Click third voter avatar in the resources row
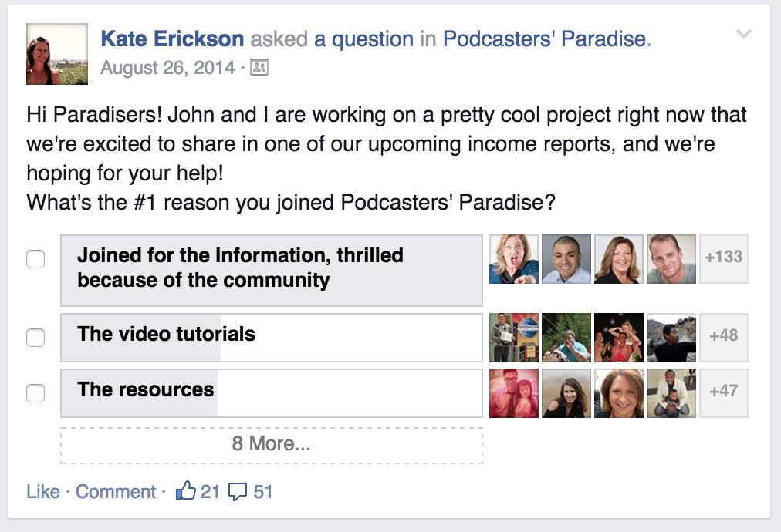The width and height of the screenshot is (781, 532). [619, 393]
